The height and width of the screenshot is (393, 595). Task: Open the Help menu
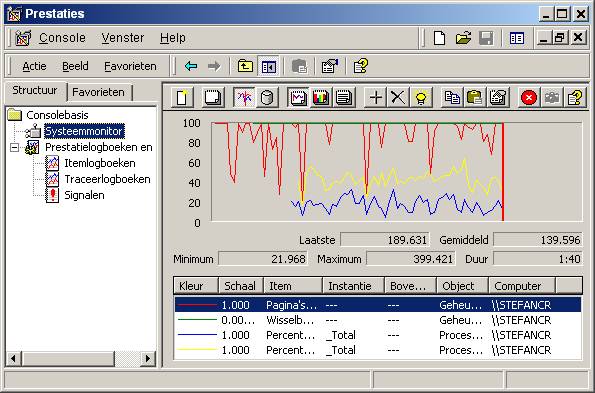173,38
